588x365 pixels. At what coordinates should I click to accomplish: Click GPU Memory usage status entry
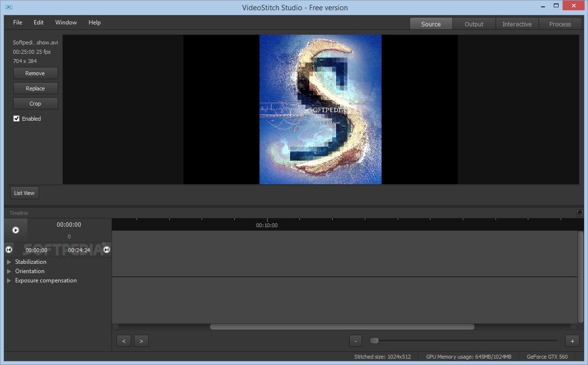469,357
